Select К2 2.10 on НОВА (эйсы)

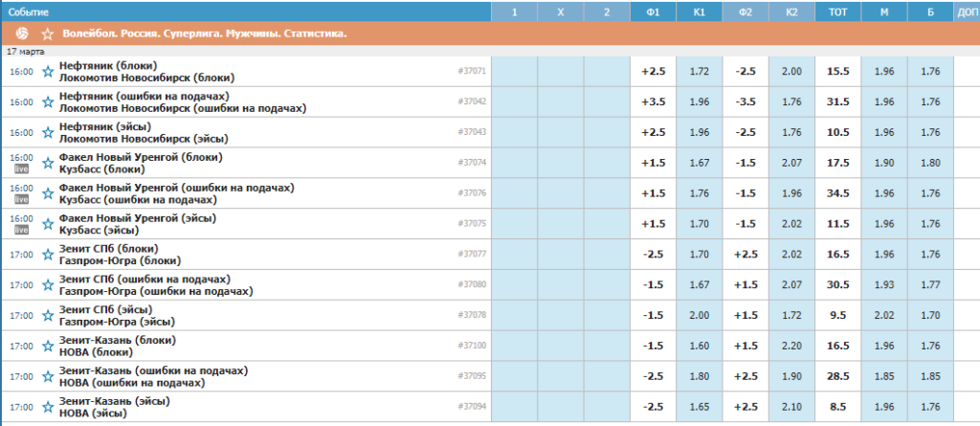pos(791,407)
